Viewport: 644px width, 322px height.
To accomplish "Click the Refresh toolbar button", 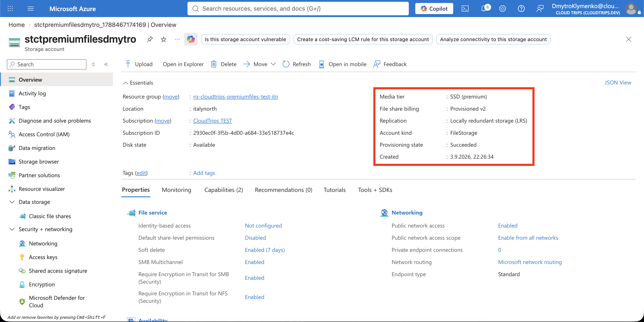I will click(296, 64).
